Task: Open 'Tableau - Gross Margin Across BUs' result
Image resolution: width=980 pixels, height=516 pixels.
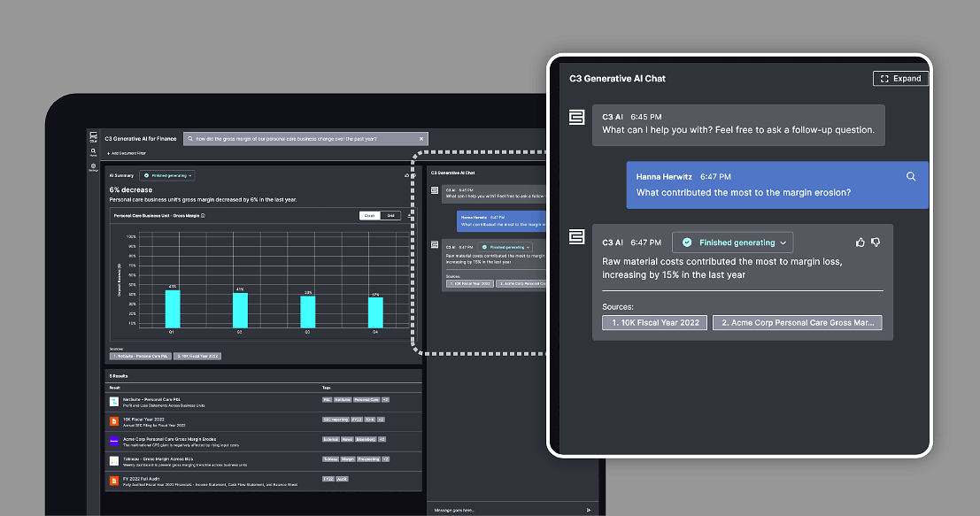Action: (x=158, y=459)
